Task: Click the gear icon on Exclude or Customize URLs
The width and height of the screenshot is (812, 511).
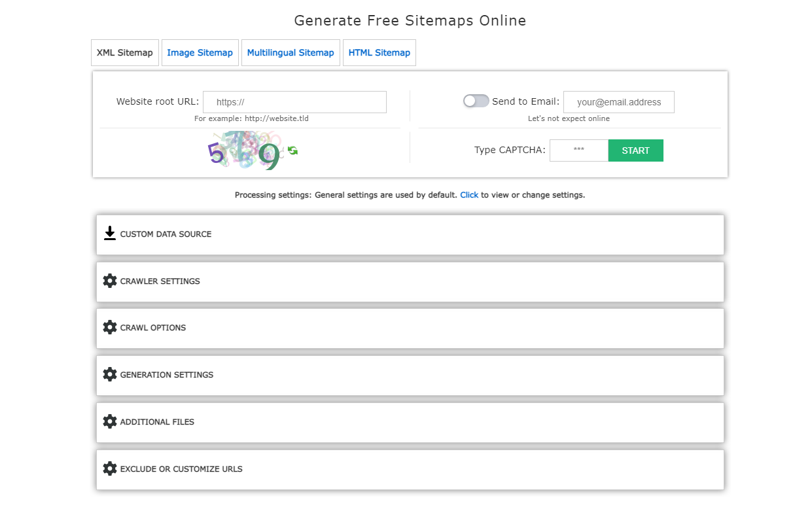Action: [109, 468]
